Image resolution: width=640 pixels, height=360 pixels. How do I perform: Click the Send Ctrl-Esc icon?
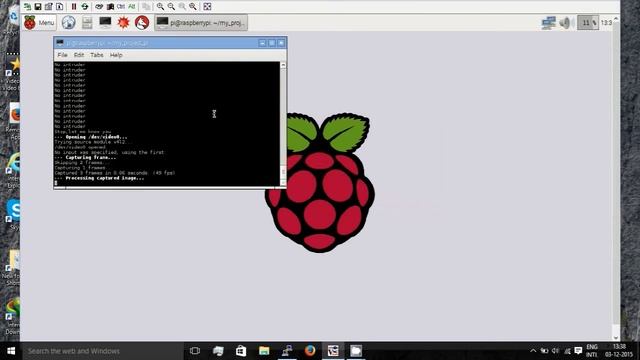click(110, 7)
